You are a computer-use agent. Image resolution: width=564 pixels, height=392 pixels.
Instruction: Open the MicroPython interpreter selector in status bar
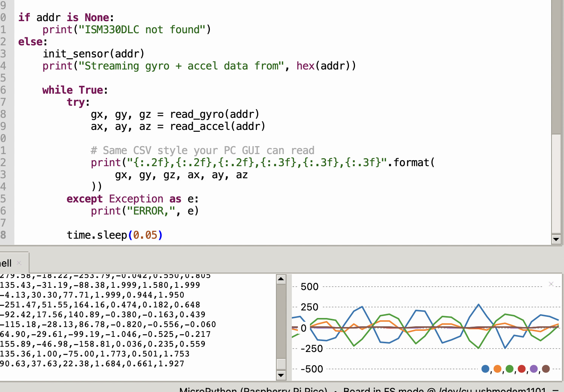pos(253,390)
